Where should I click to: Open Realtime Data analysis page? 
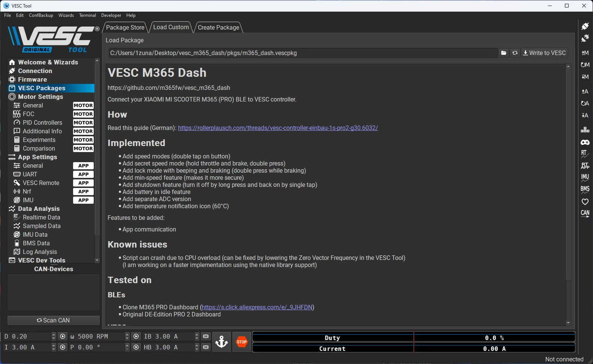point(41,217)
